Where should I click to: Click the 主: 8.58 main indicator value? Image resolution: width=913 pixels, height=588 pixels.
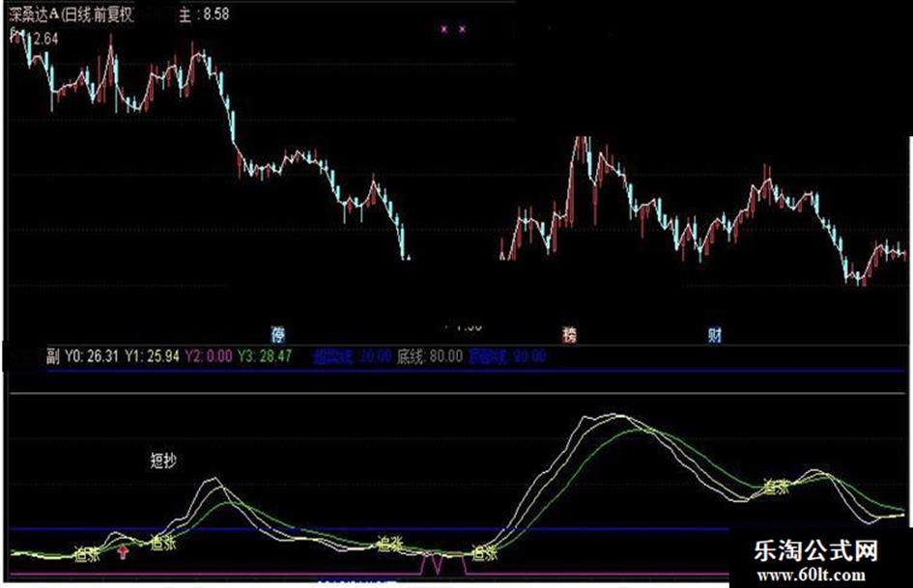coord(204,14)
